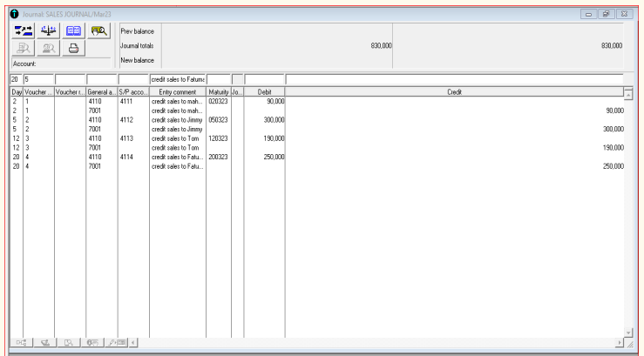The height and width of the screenshot is (356, 644).
Task: Click the balance scales toolbar icon
Action: [49, 30]
